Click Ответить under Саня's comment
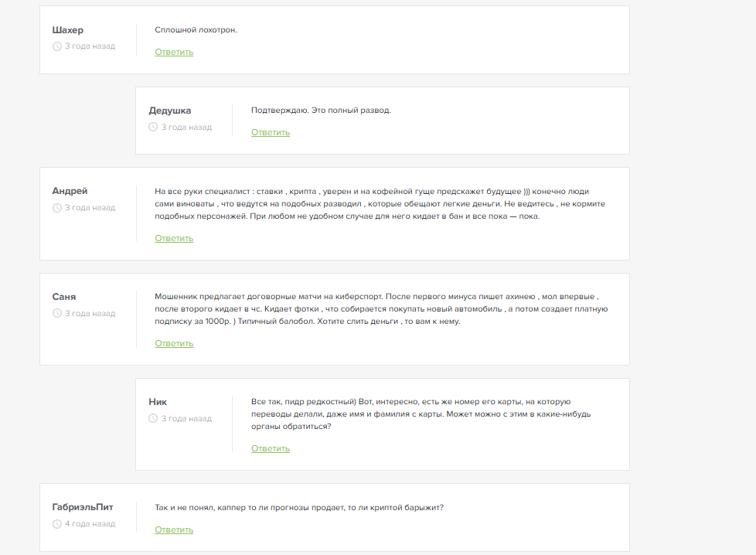756x555 pixels. pos(174,343)
